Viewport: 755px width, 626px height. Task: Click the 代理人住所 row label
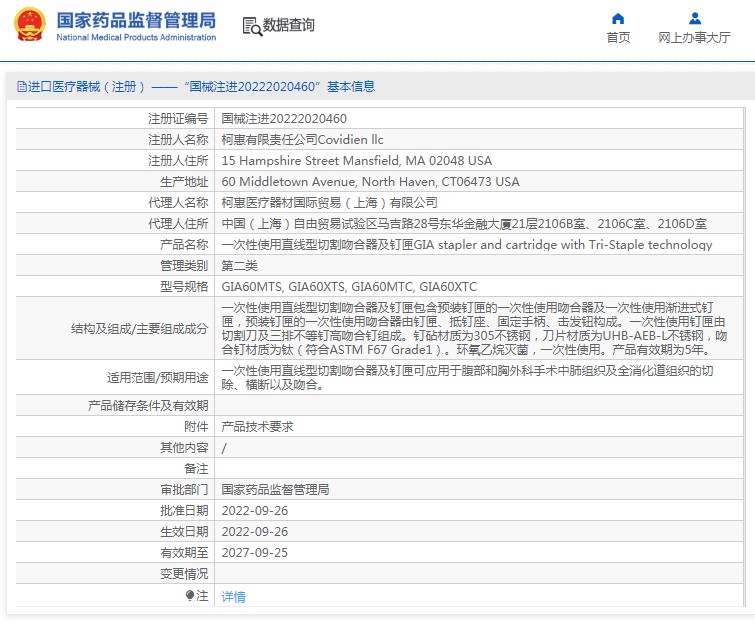[x=178, y=224]
